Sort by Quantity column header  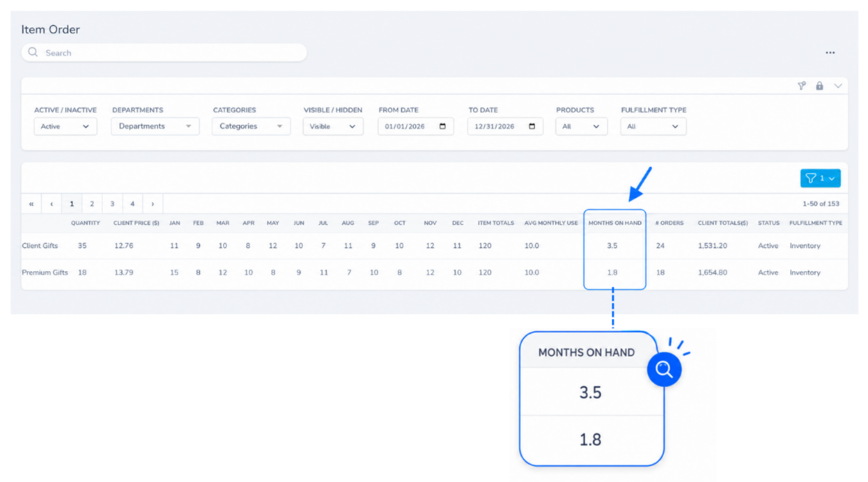click(x=86, y=223)
